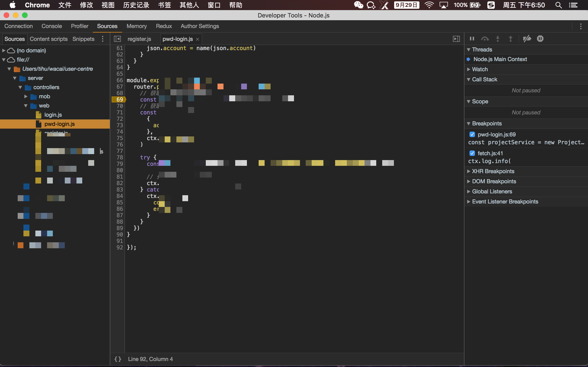This screenshot has width=588, height=367.
Task: Open the Wi-Fi menu bar icon
Action: (429, 5)
